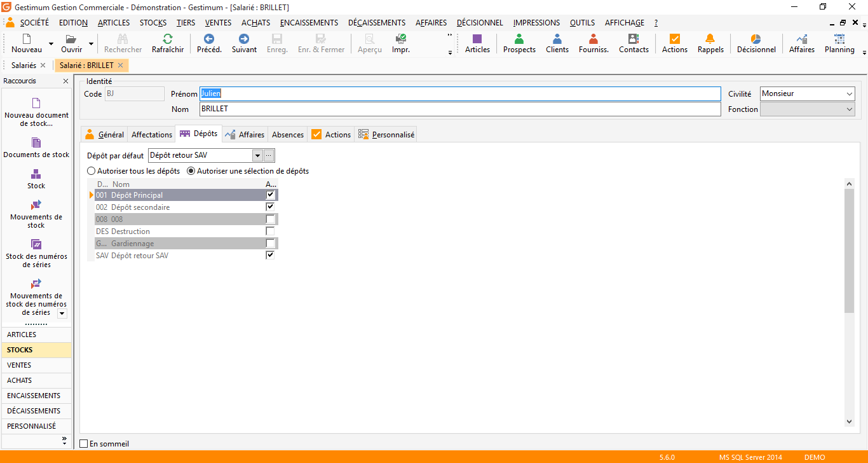The width and height of the screenshot is (868, 463).
Task: Click the Prénom input field
Action: click(460, 93)
